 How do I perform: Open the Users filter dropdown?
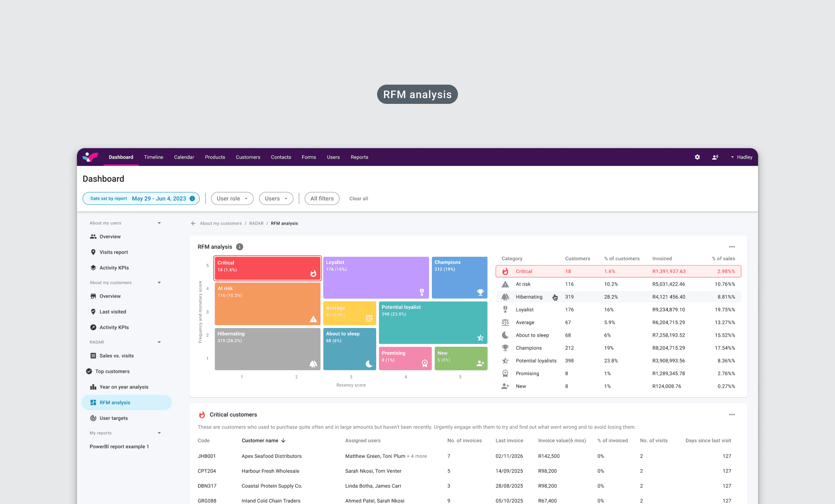tap(276, 199)
